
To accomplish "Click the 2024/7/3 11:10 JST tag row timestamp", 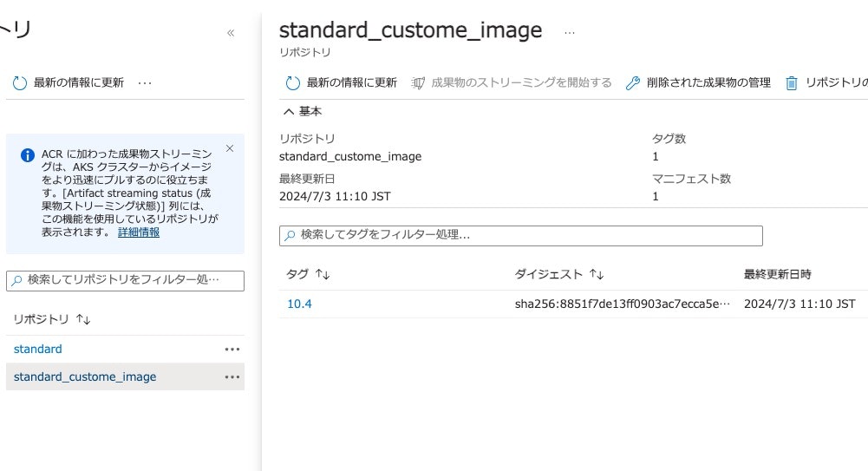I will click(x=799, y=304).
